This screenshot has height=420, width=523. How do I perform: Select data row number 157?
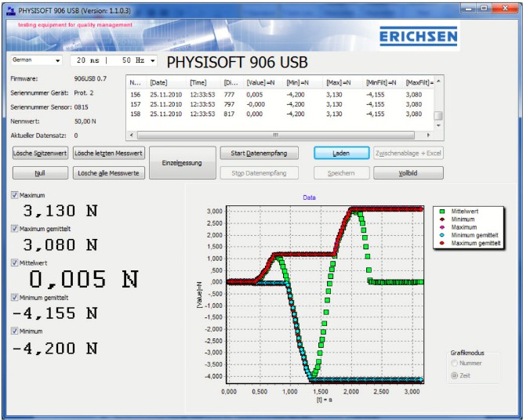coord(280,104)
